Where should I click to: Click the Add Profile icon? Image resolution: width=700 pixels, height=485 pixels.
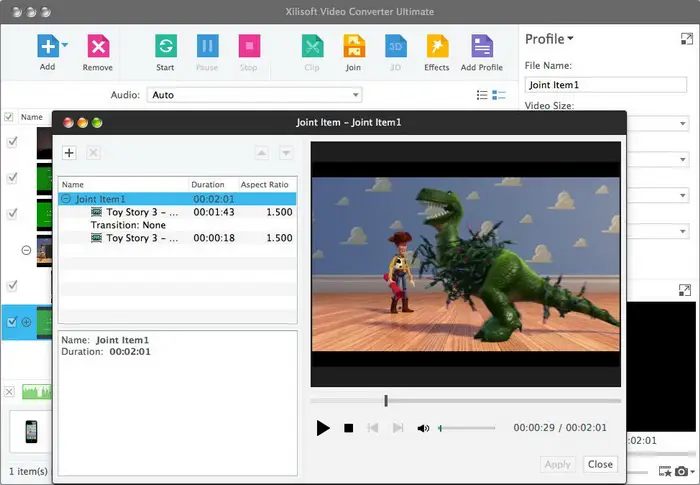pyautogui.click(x=482, y=46)
